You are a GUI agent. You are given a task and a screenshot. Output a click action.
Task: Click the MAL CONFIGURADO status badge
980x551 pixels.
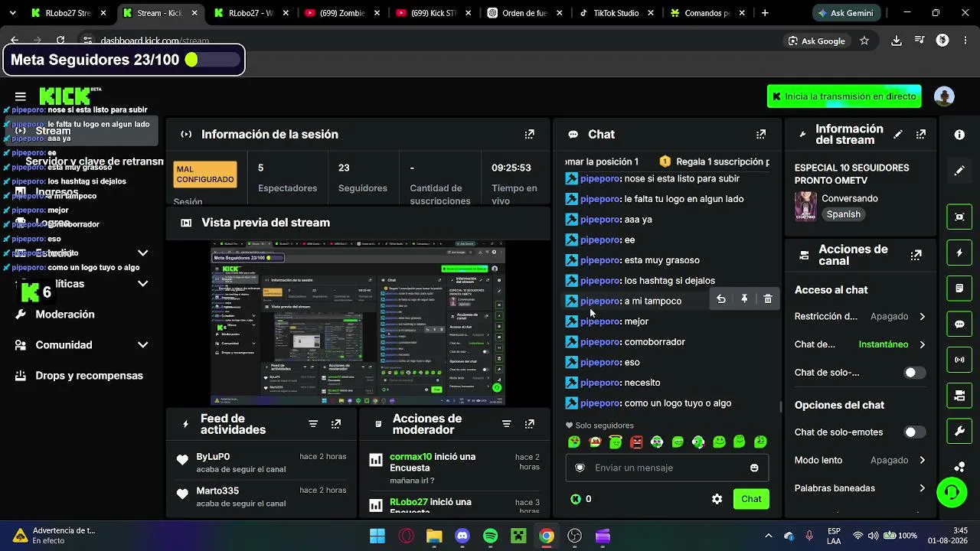click(x=205, y=174)
